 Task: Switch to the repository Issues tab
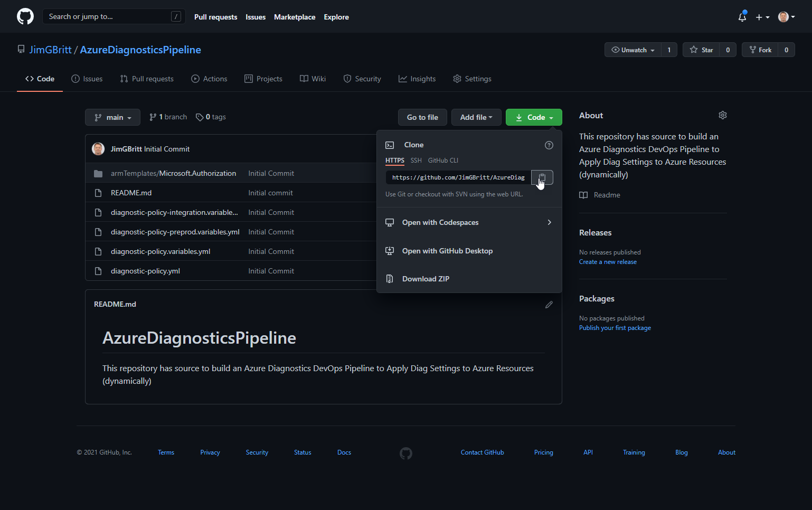87,79
